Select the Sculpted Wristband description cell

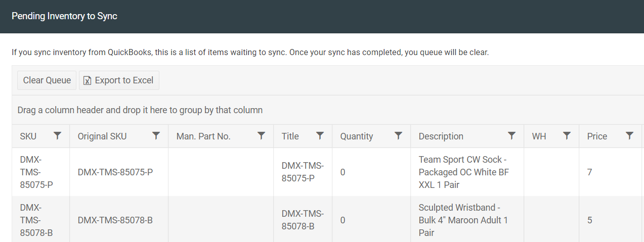click(x=467, y=220)
